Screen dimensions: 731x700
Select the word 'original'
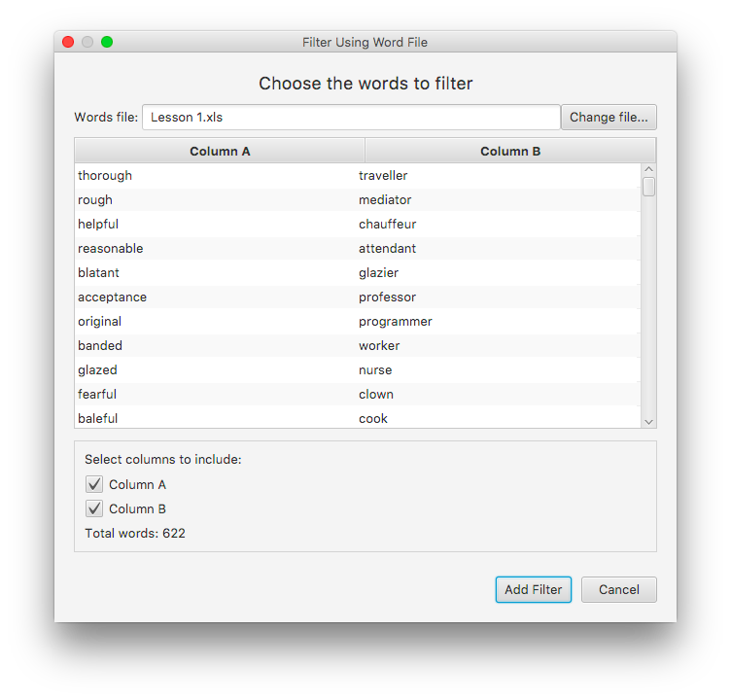coord(100,321)
